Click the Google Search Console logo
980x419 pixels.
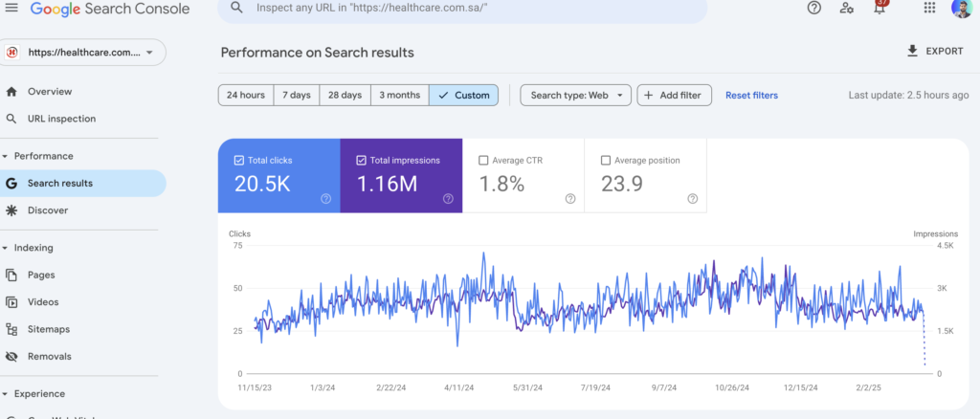109,9
